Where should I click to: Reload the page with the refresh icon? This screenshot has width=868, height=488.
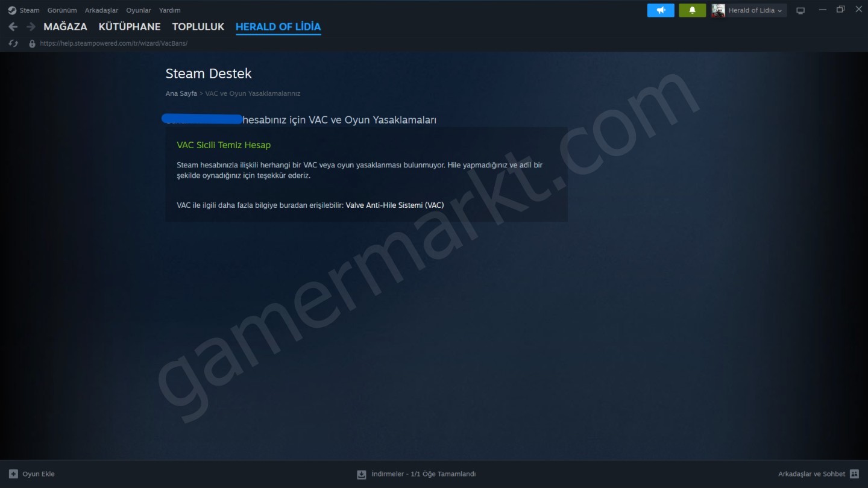tap(13, 43)
